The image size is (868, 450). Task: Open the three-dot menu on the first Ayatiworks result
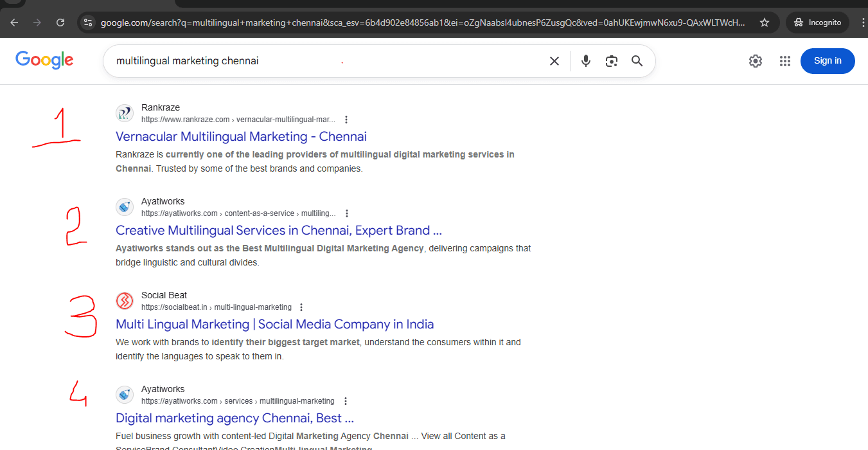tap(346, 213)
